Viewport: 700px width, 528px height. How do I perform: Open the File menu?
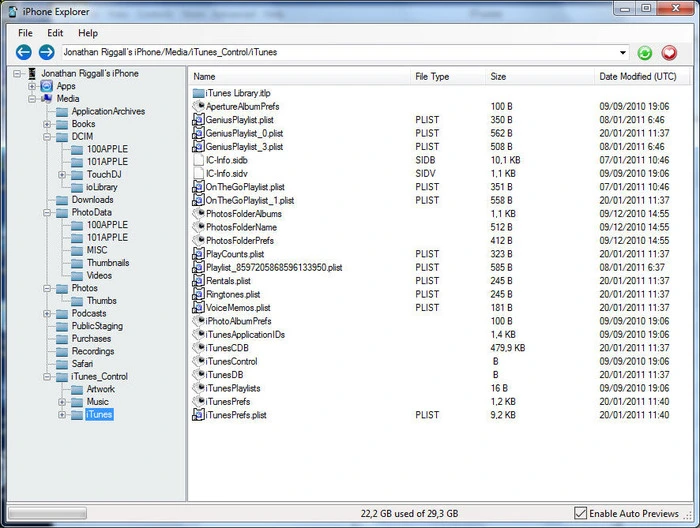(x=25, y=33)
